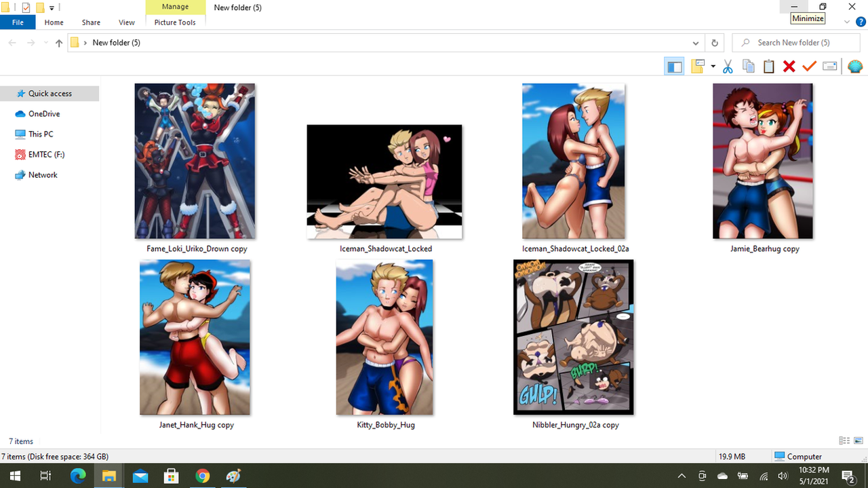Image resolution: width=868 pixels, height=488 pixels.
Task: Select the Janet_Hank_Hug copy thumbnail
Action: 195,337
